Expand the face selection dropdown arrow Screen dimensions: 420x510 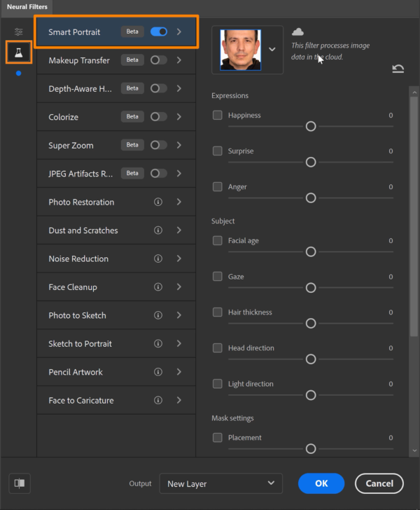(x=272, y=50)
